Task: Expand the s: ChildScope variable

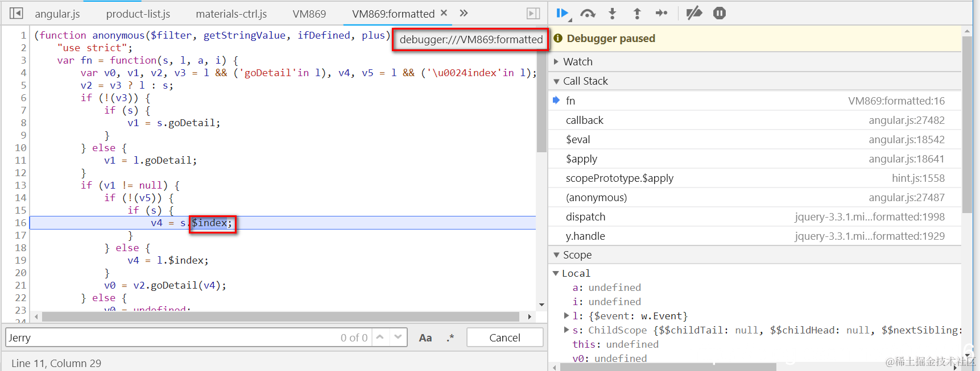Action: (x=567, y=330)
